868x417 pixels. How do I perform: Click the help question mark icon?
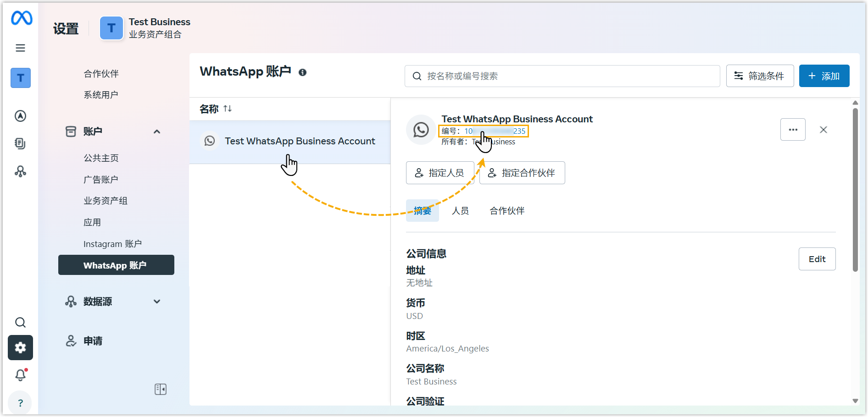pos(20,403)
